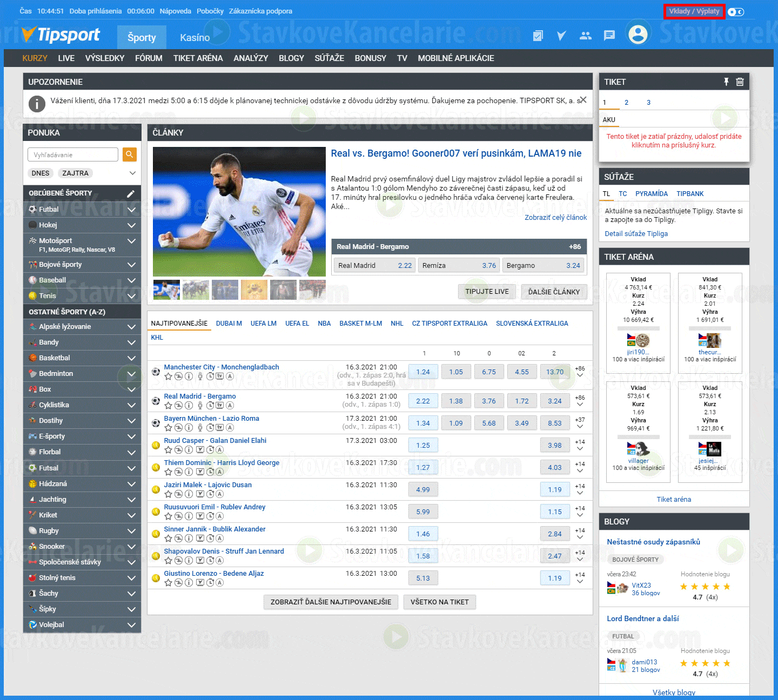Select odds 2.22 for Real Madrid in article
Image resolution: width=778 pixels, height=700 pixels.
pyautogui.click(x=374, y=265)
